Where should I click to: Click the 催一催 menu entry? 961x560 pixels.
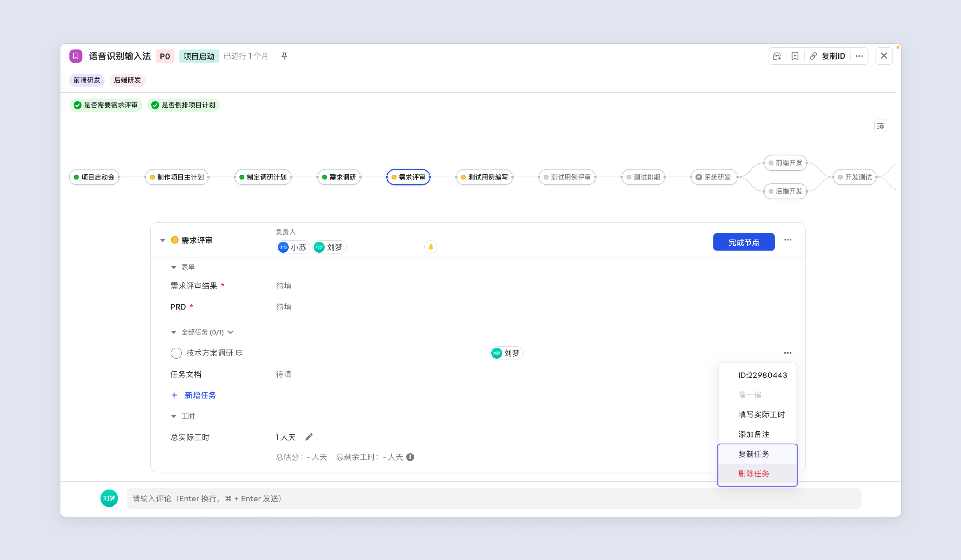click(757, 395)
